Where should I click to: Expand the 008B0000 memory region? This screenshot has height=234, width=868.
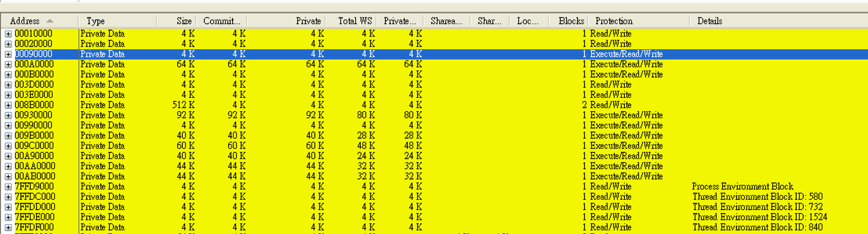click(8, 105)
